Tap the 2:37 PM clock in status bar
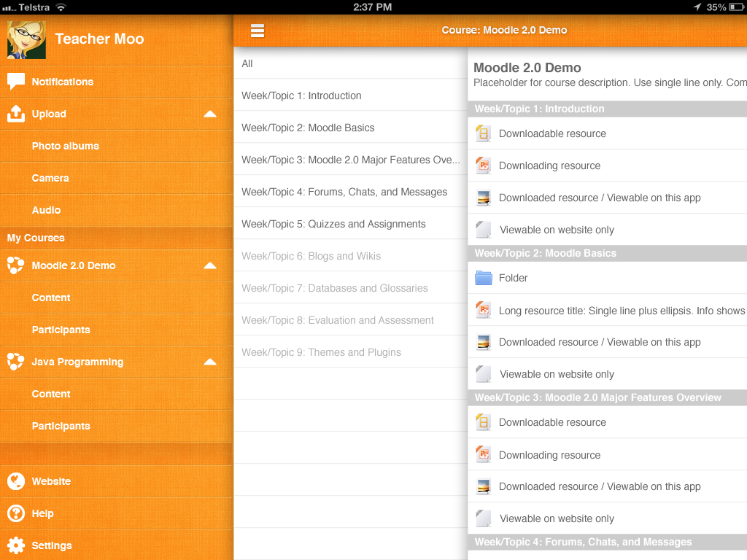 372,7
